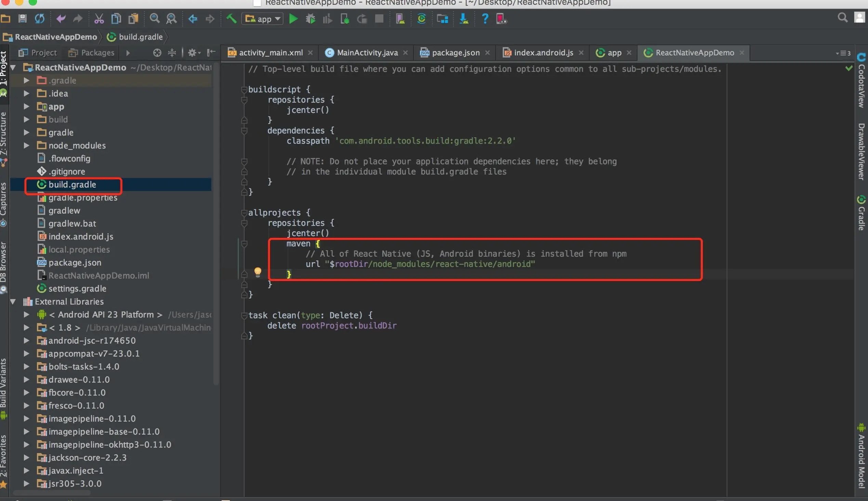
Task: Select settings.gradle in project tree
Action: click(77, 289)
